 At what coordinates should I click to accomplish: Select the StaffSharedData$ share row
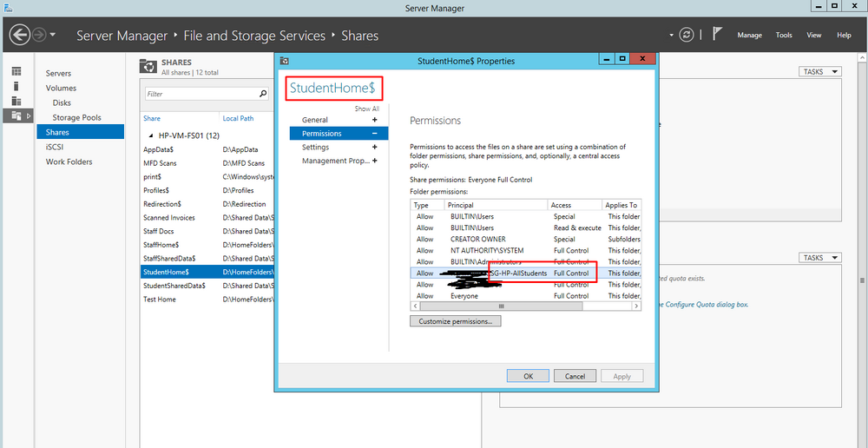(207, 259)
